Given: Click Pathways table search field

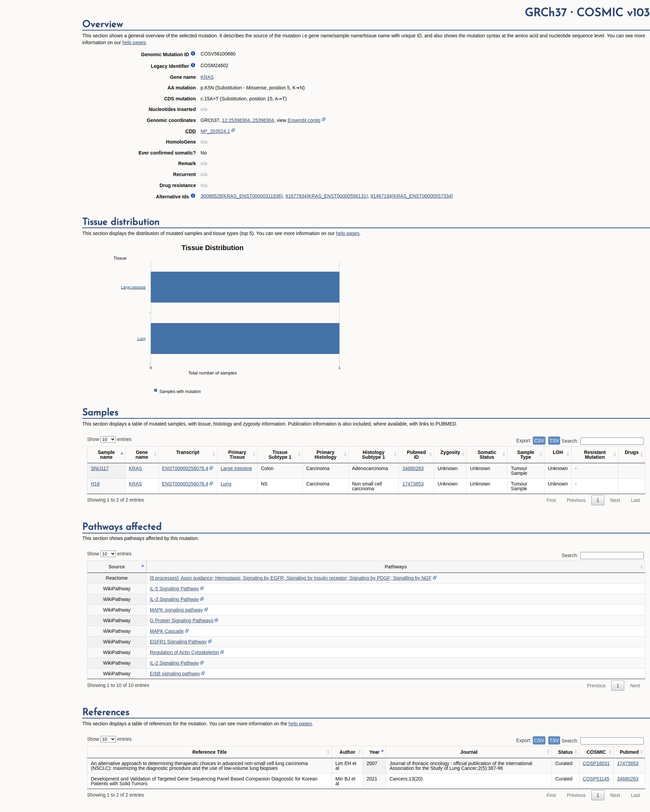Looking at the screenshot, I should click(x=612, y=555).
